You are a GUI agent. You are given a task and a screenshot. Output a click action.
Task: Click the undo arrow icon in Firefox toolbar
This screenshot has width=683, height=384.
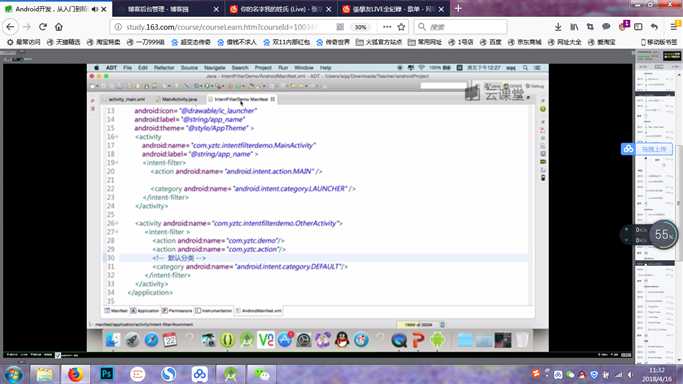tap(654, 27)
